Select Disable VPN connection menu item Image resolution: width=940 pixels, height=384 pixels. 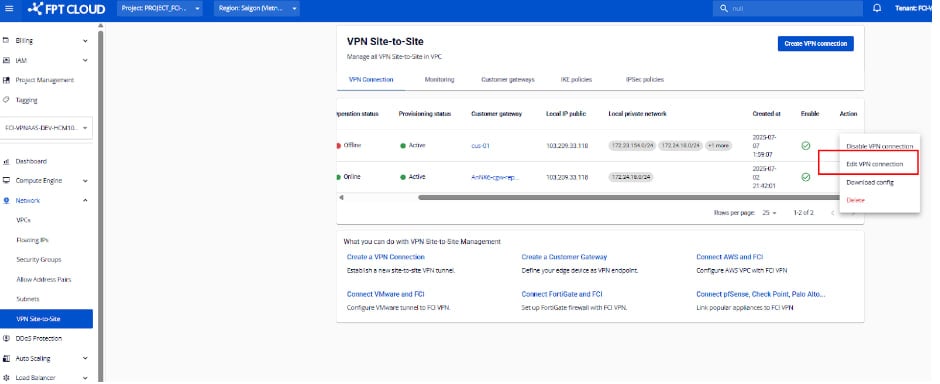pyautogui.click(x=879, y=147)
